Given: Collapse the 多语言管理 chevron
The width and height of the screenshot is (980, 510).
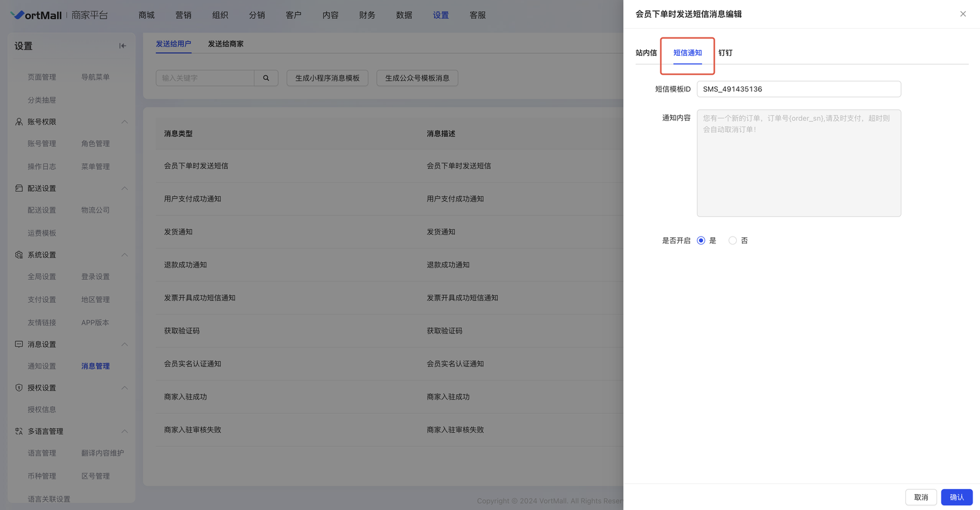Looking at the screenshot, I should click(124, 432).
